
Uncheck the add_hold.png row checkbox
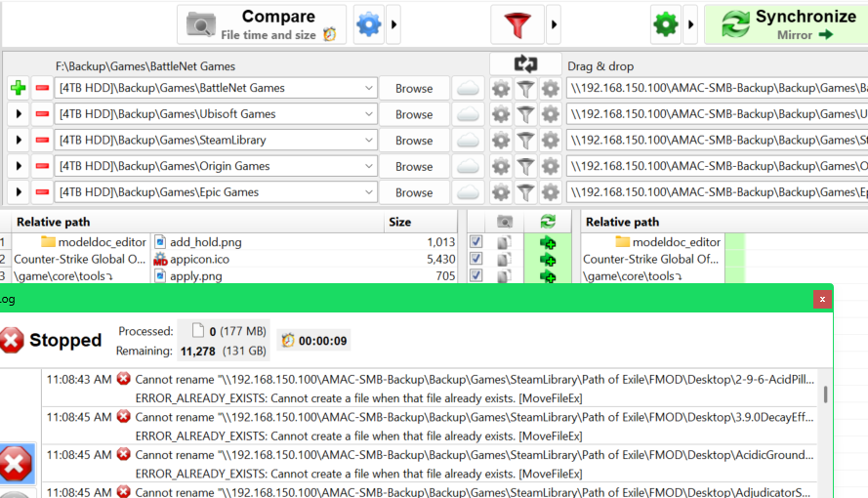475,242
